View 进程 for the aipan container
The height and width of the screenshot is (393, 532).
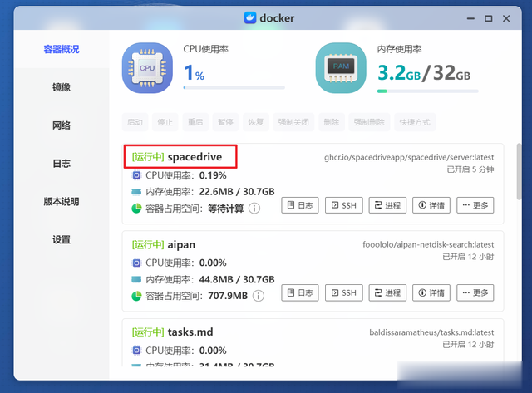tap(387, 292)
